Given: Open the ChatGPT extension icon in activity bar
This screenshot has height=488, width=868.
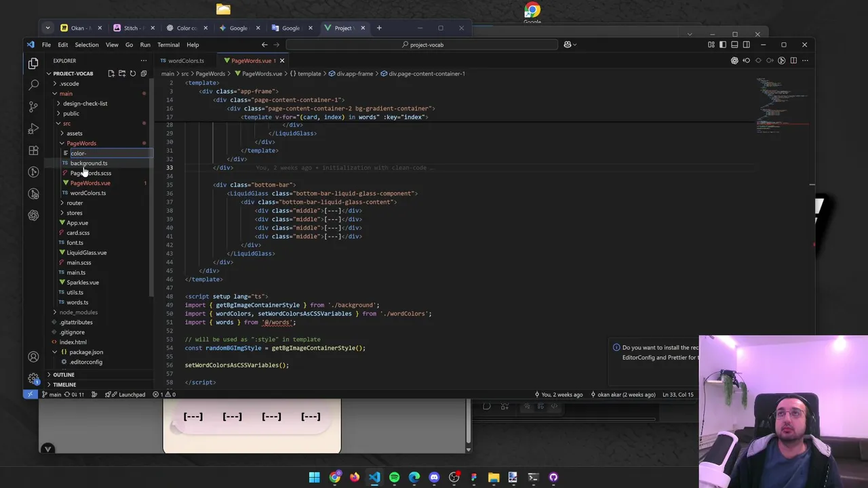Looking at the screenshot, I should [x=33, y=215].
